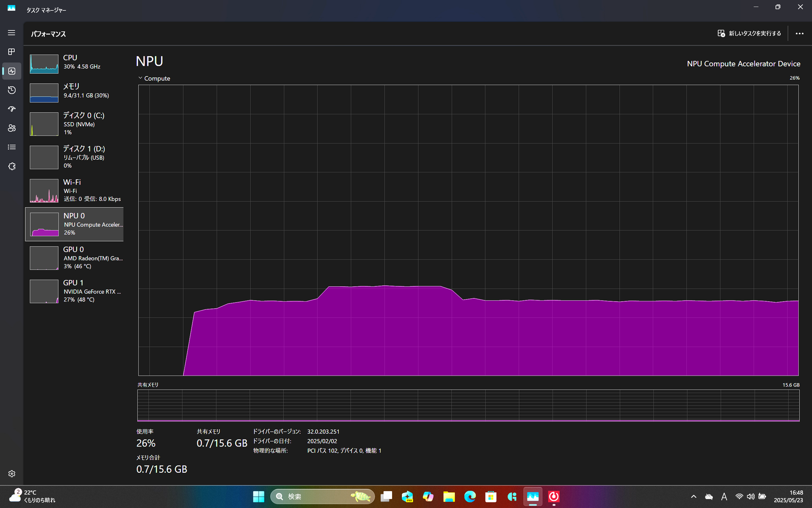The image size is (812, 508).
Task: Open the three-dots more options menu
Action: pos(799,34)
